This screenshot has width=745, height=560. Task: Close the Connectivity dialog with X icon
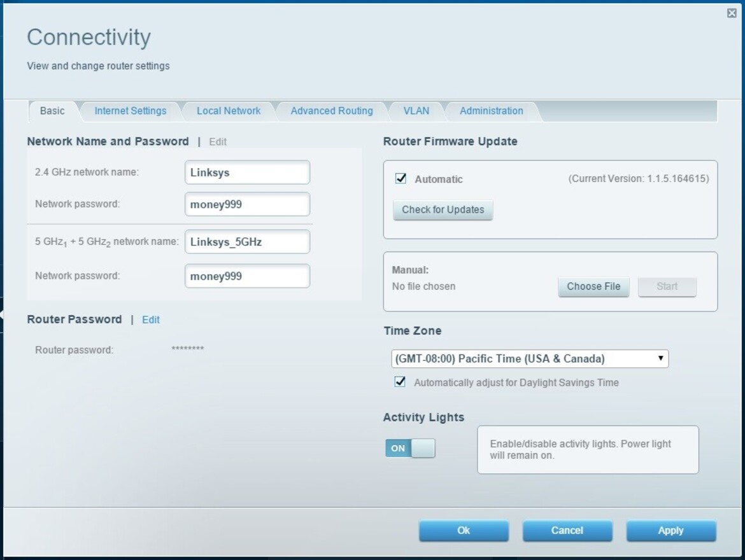pos(732,13)
